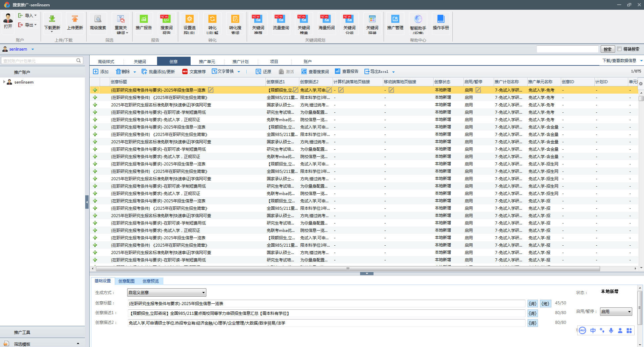Click the 查找账户计划单元 search field
Viewport: 644px width, 347px height.
click(39, 61)
